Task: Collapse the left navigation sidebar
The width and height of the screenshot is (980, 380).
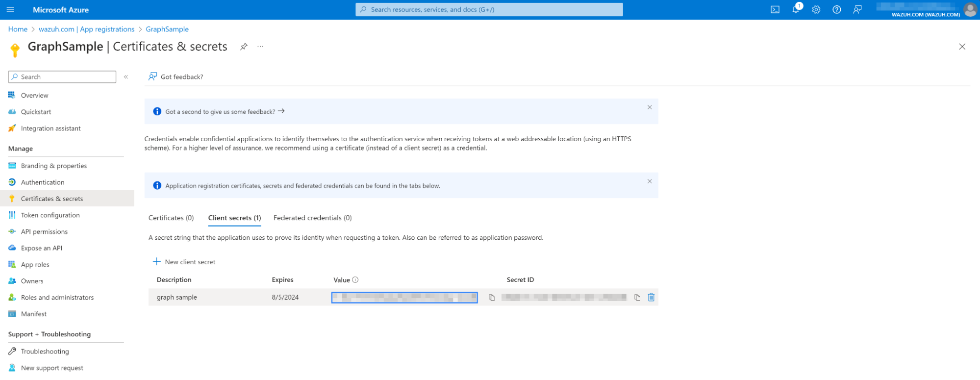Action: pos(126,77)
